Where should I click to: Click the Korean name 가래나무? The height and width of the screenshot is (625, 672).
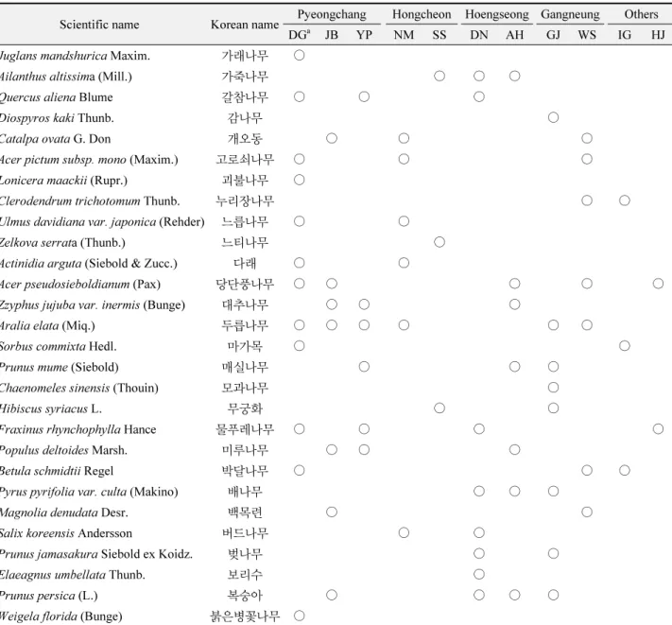245,56
